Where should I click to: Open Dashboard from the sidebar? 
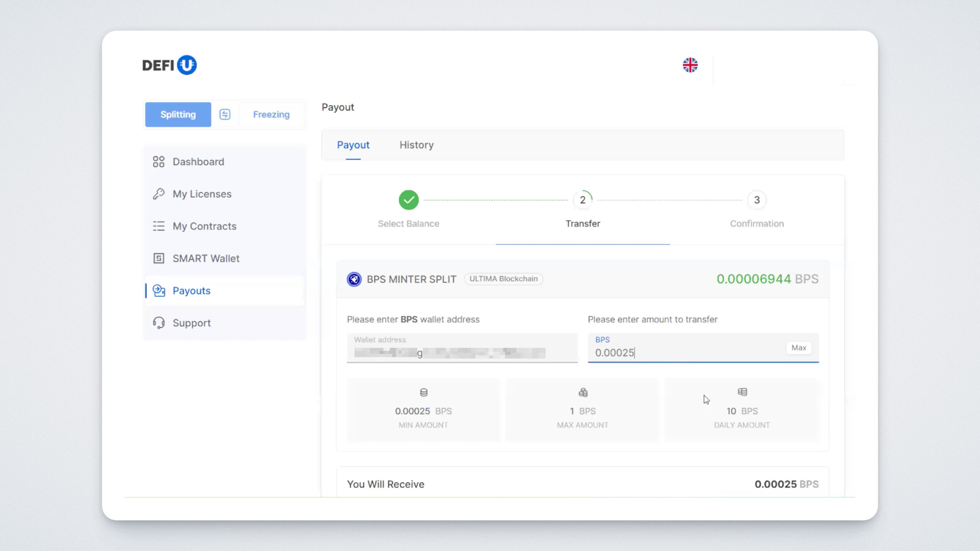coord(198,162)
